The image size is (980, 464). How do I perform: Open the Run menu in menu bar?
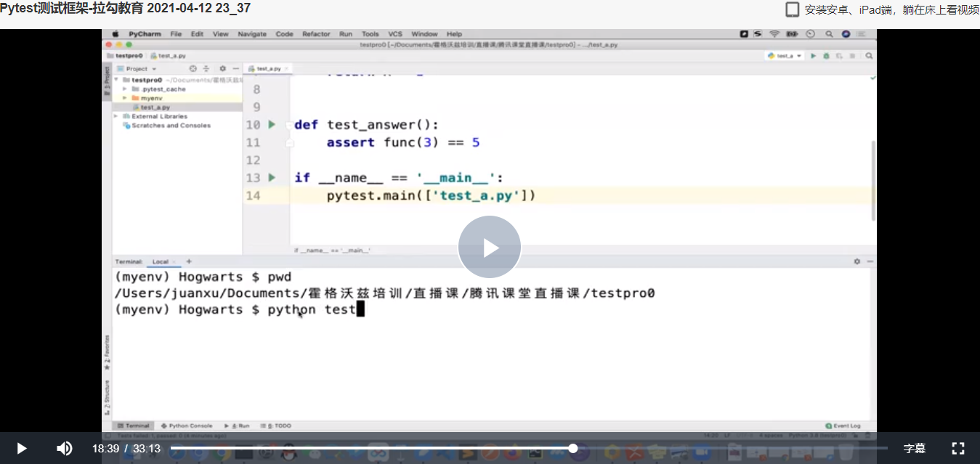click(346, 34)
